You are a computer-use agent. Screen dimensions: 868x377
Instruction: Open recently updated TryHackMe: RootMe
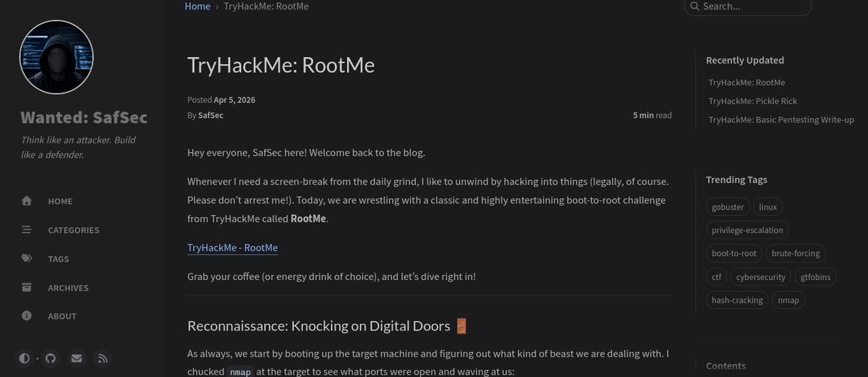pos(746,82)
